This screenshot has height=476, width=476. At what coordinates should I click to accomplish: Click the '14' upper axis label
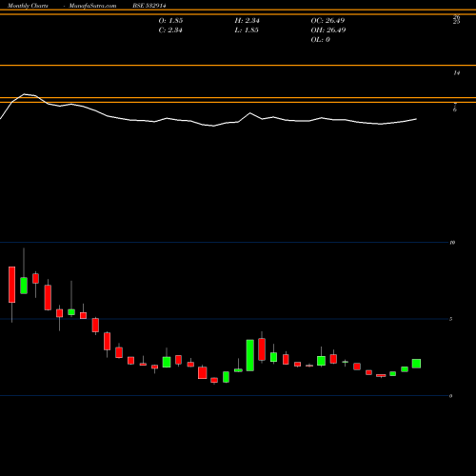[456, 73]
